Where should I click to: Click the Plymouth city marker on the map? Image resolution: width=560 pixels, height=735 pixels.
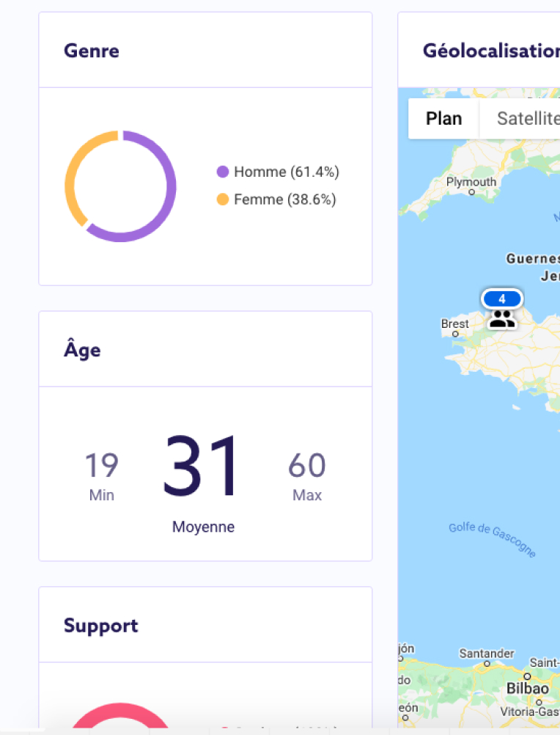(471, 192)
